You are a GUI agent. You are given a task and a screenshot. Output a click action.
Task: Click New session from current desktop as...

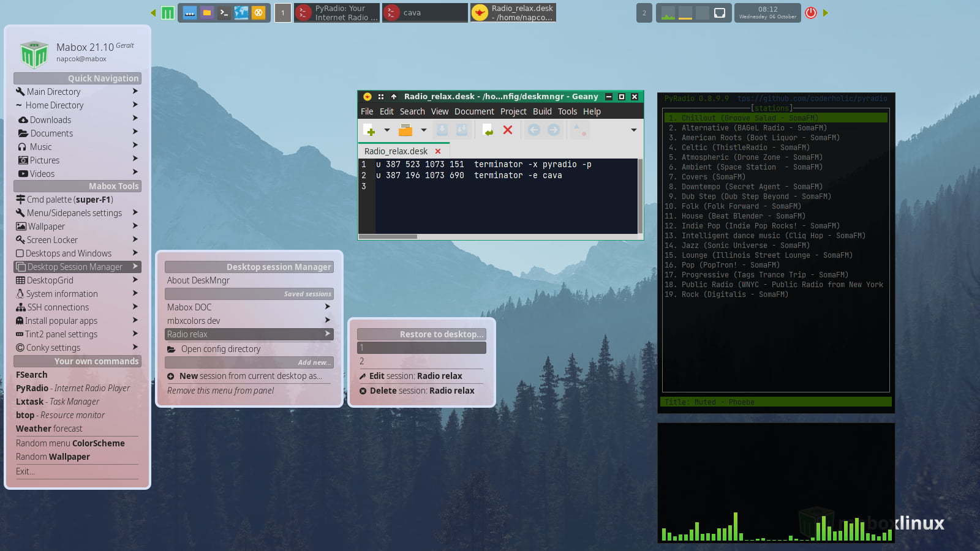tap(250, 376)
